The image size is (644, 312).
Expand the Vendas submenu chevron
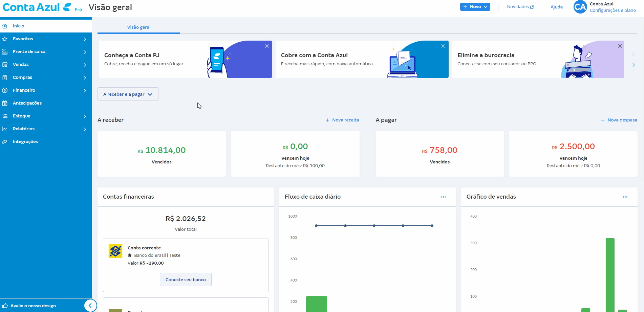[85, 65]
